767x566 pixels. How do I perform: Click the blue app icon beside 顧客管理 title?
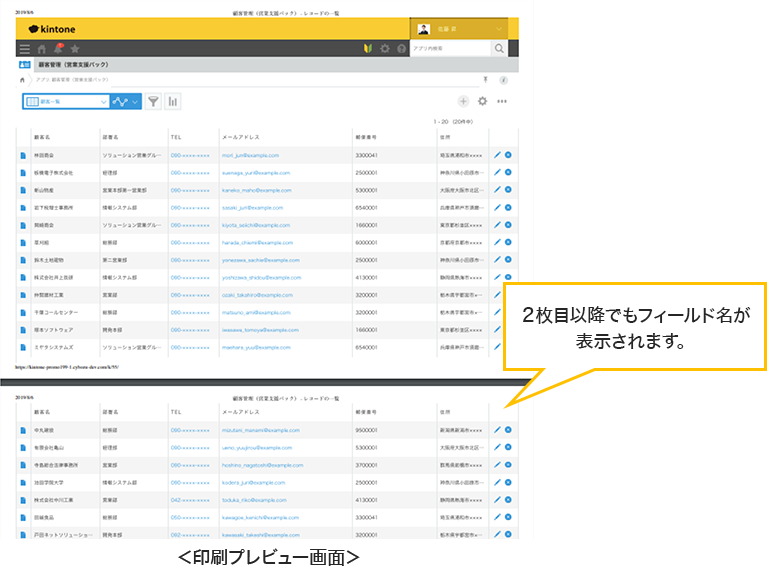tap(24, 65)
